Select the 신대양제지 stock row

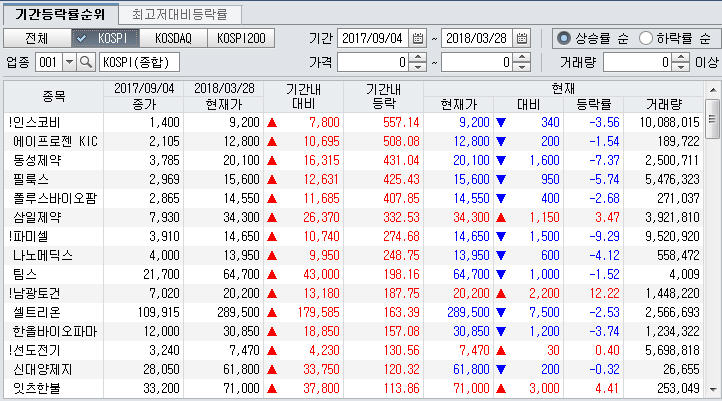(x=354, y=369)
